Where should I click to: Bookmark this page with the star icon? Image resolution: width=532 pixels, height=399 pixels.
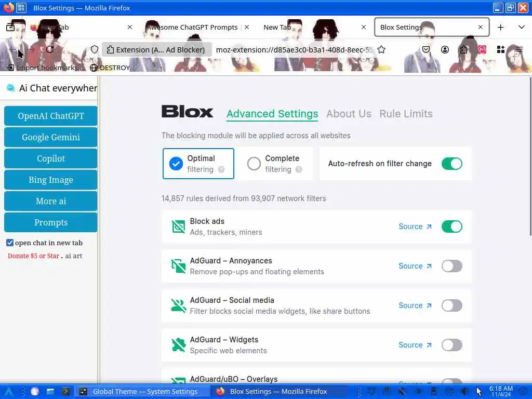click(x=381, y=49)
